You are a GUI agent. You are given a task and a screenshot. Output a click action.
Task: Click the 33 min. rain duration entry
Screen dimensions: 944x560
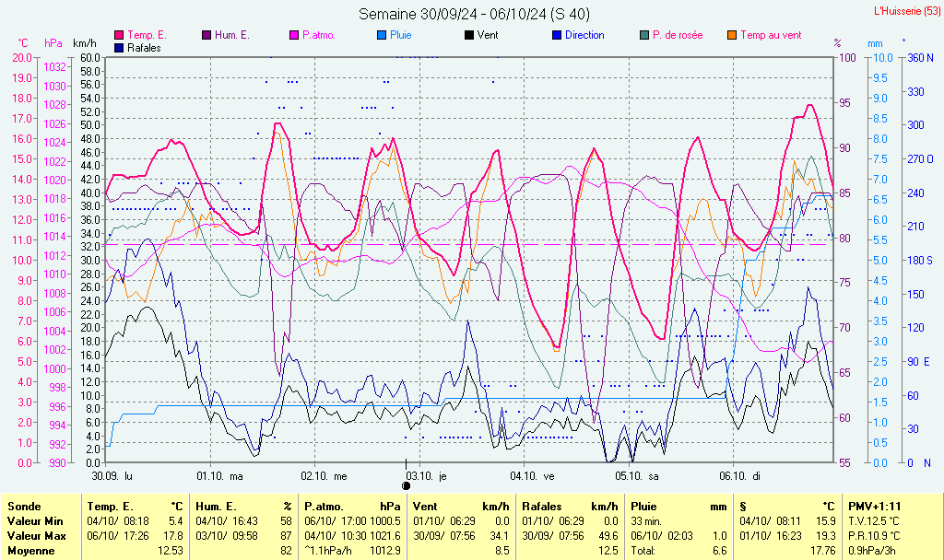646,521
